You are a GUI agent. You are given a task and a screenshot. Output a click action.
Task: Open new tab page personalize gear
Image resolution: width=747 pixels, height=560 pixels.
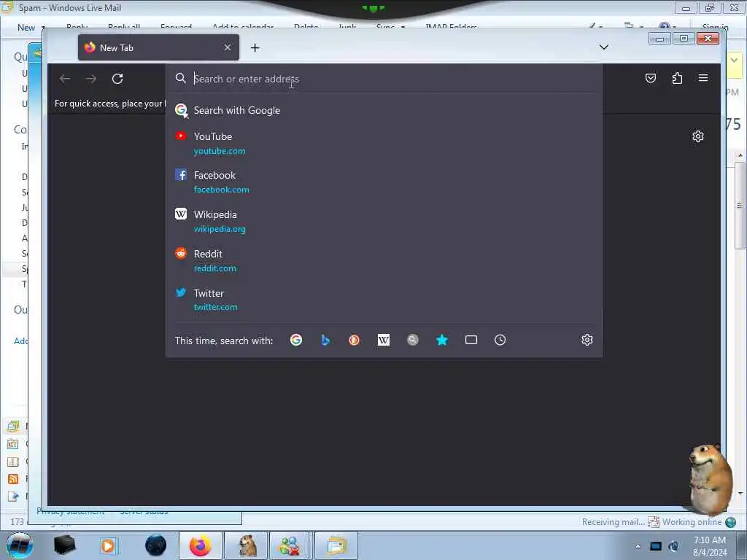(698, 136)
